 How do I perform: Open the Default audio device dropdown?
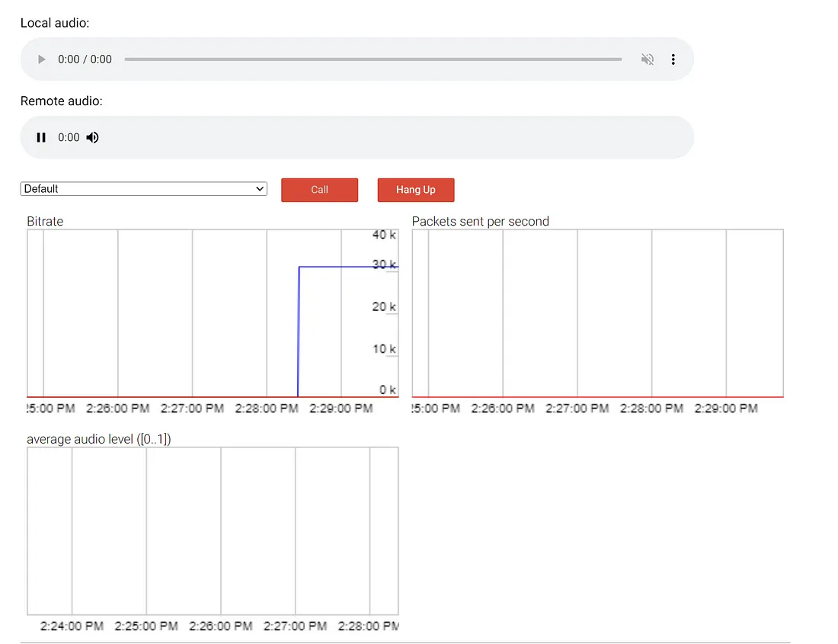click(143, 189)
